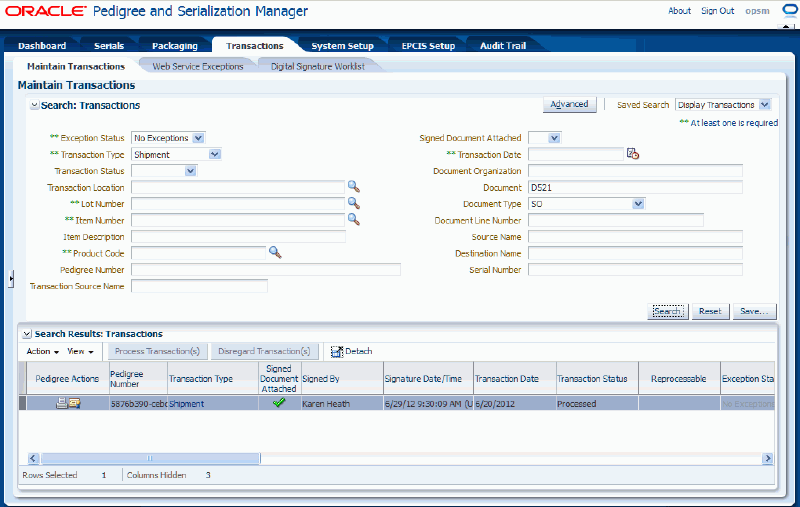Switch to the EPCIS Setup tab
Image resolution: width=800 pixels, height=507 pixels.
click(428, 45)
